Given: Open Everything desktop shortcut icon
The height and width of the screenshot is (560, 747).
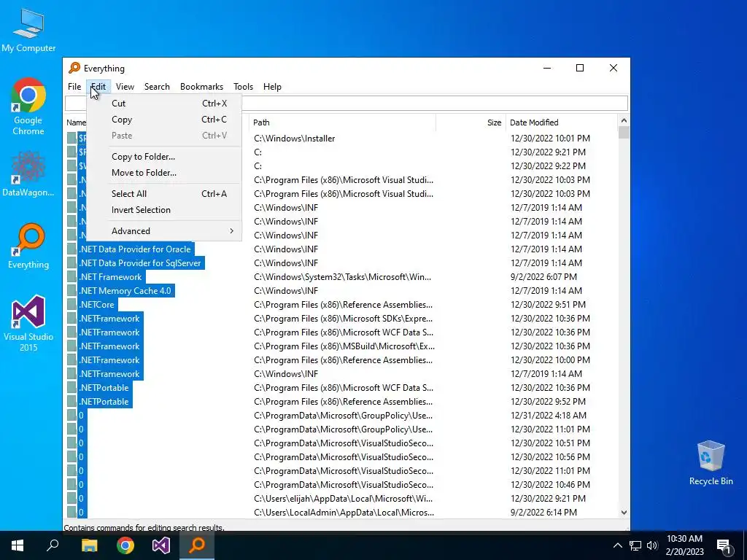Looking at the screenshot, I should [28, 246].
